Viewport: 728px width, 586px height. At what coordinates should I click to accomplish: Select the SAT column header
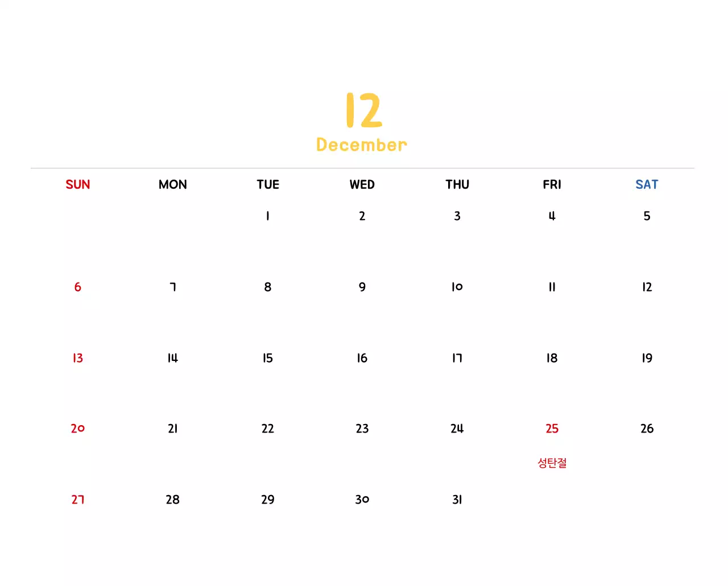pos(647,185)
